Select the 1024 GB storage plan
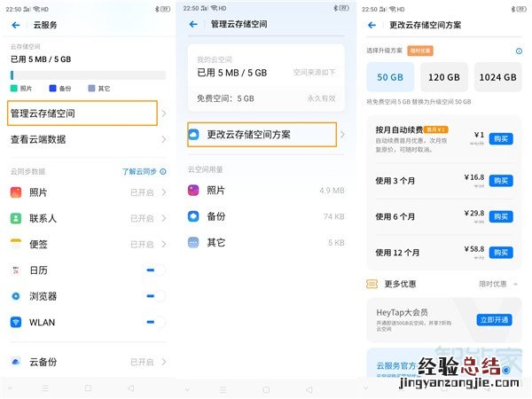This screenshot has height=399, width=532. tap(497, 78)
